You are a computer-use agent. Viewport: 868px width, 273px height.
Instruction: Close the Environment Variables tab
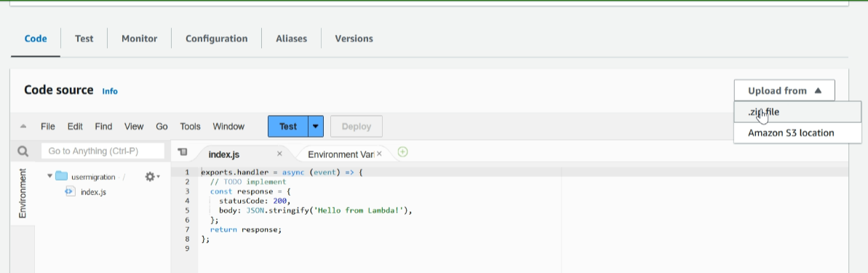click(x=379, y=154)
